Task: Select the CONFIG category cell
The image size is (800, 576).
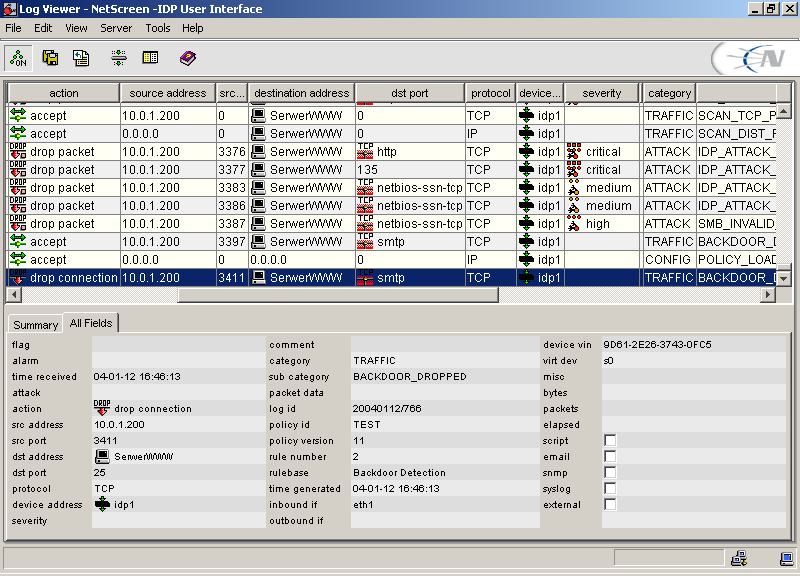Action: click(668, 259)
